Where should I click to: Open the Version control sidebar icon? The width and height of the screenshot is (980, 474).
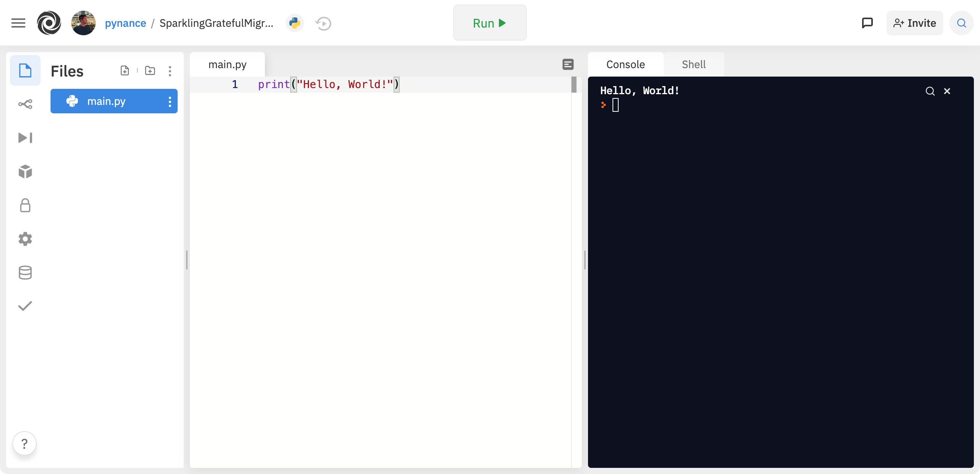pos(25,104)
